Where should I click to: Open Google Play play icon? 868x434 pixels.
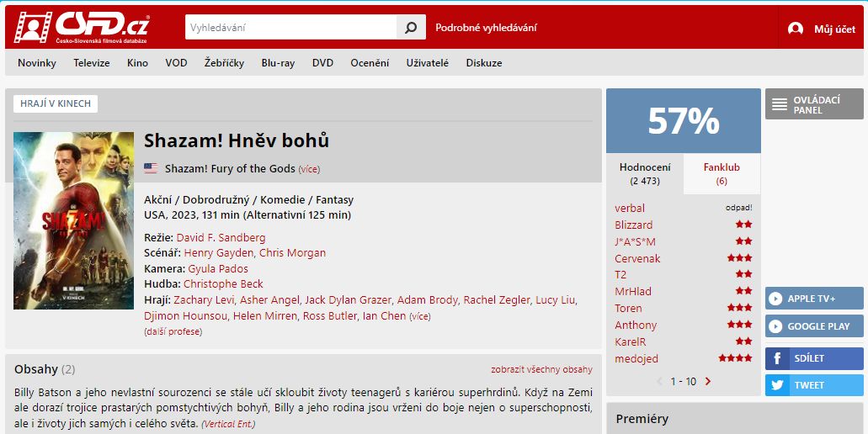[x=775, y=326]
